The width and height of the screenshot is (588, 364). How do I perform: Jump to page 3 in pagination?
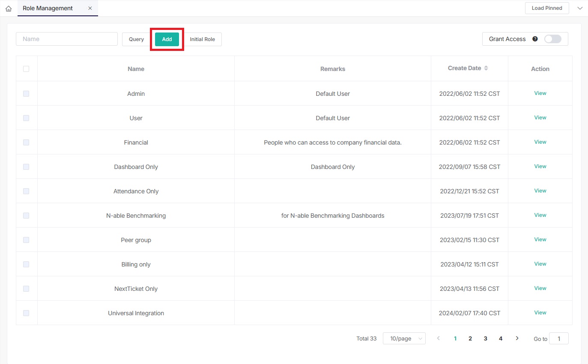485,338
